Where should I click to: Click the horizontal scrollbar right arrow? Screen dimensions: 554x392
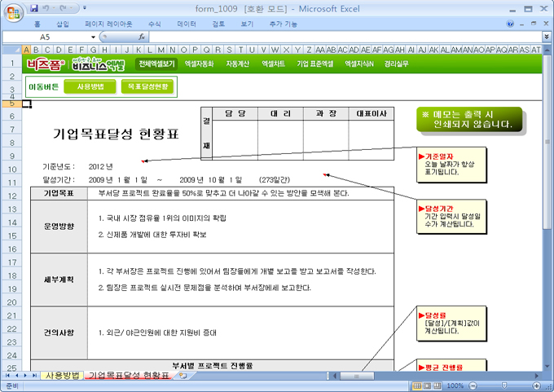click(537, 376)
